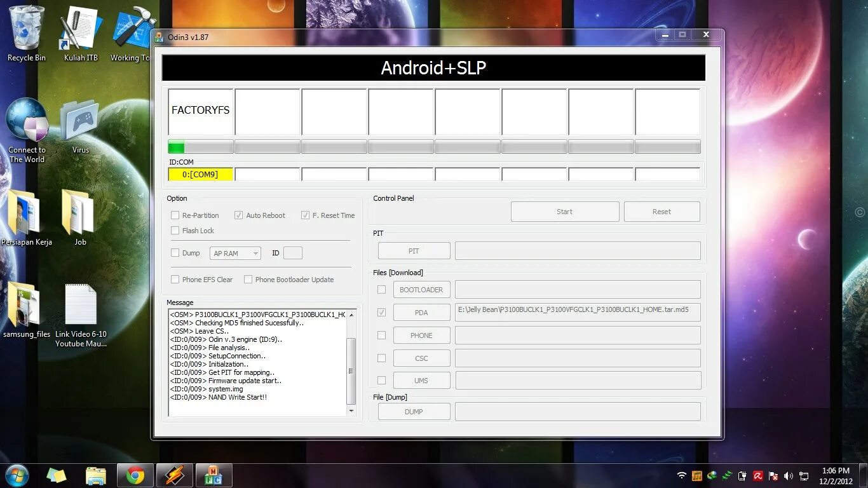This screenshot has height=488, width=868.
Task: Open the Job folder on desktop
Action: point(80,218)
